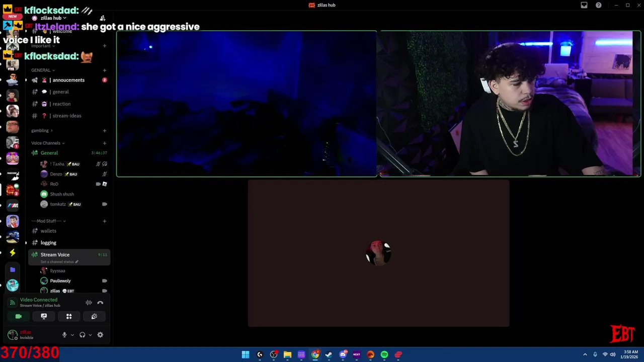
Task: Open the headphones output options arrow
Action: tap(90, 335)
